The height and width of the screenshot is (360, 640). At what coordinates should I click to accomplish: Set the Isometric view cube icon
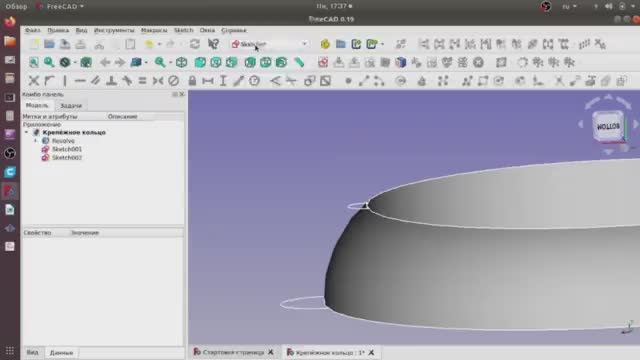[x=181, y=62]
